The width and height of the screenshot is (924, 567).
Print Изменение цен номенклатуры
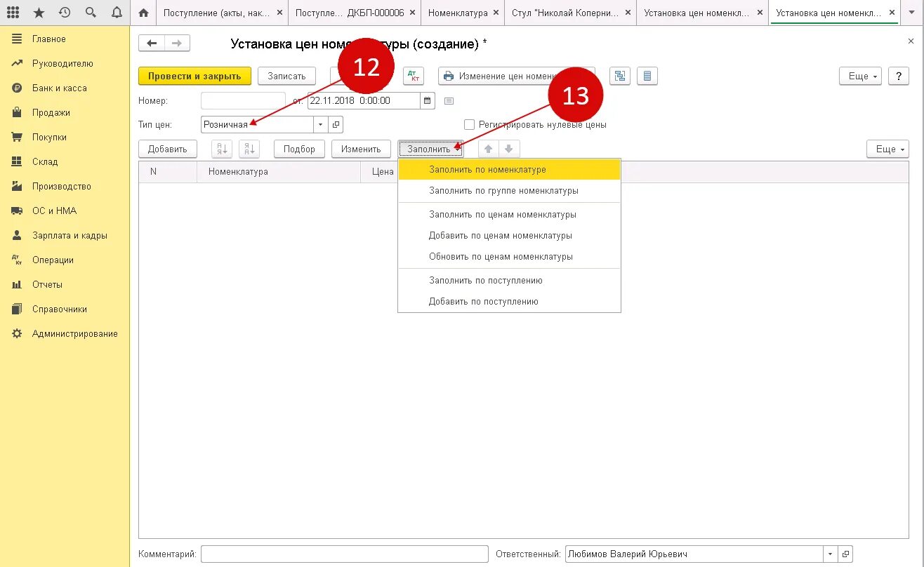[517, 76]
